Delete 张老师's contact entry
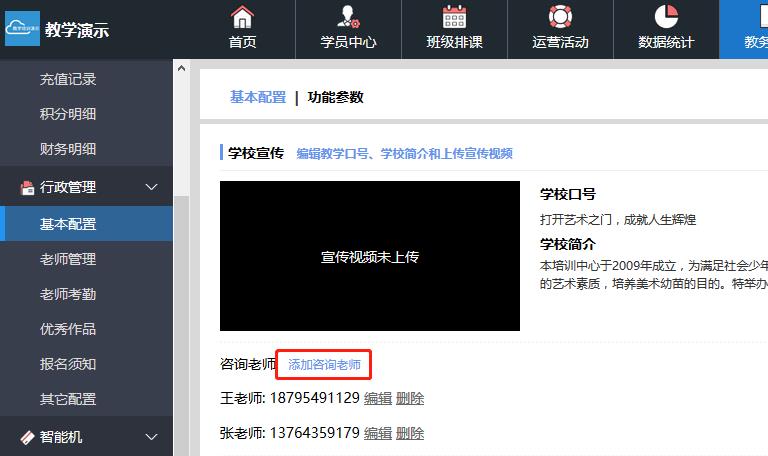Screen dimensions: 768x456 point(410,433)
